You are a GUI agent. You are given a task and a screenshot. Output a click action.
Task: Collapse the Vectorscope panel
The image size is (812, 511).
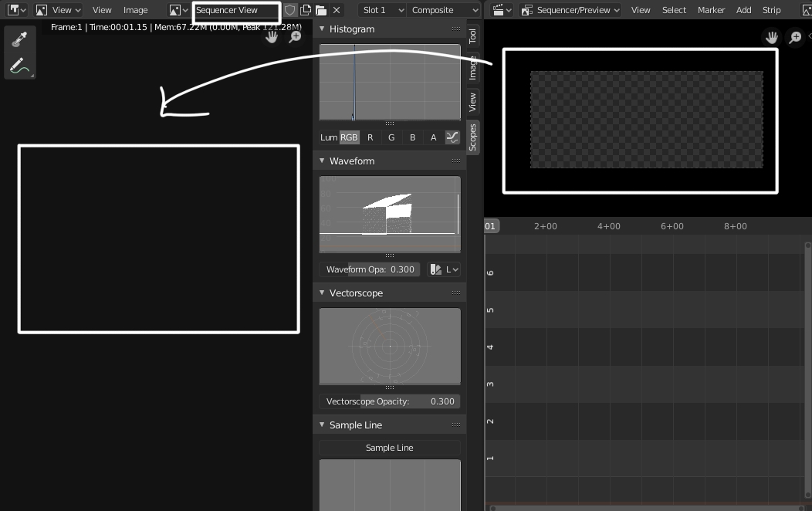(x=322, y=293)
